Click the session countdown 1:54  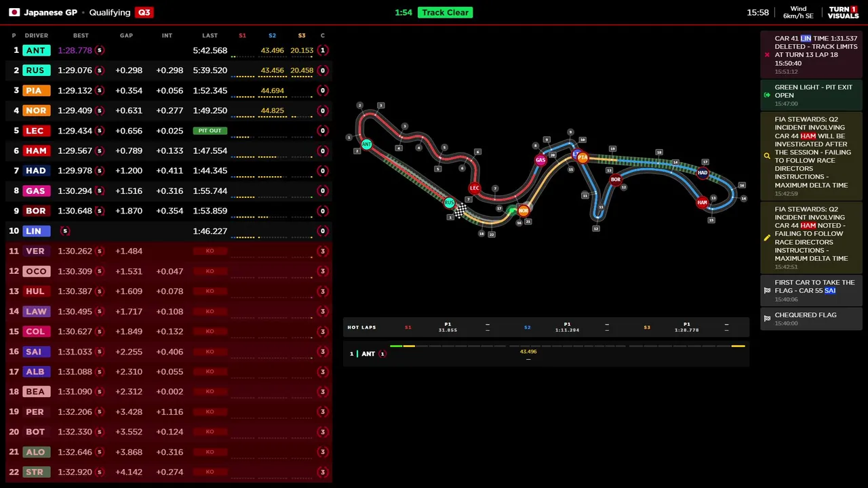(403, 12)
